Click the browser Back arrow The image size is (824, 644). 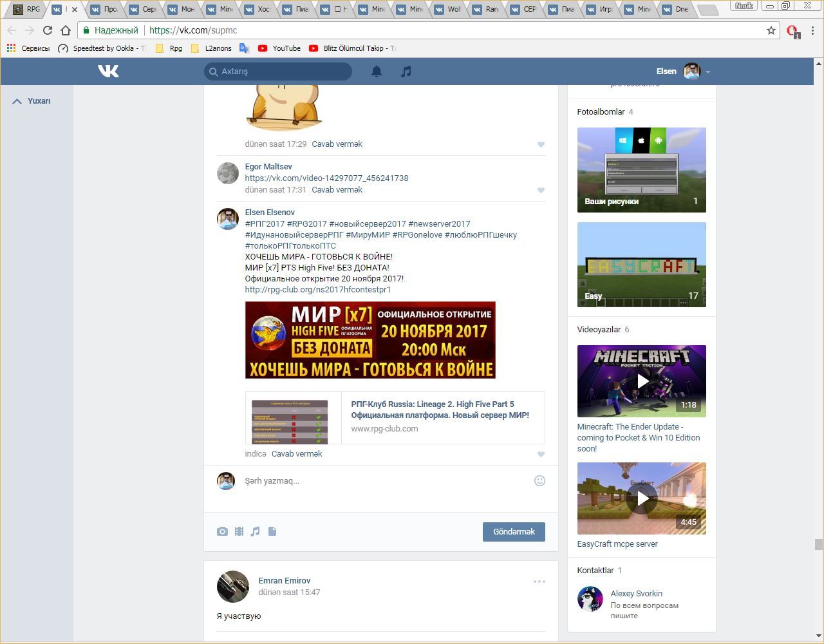12,30
